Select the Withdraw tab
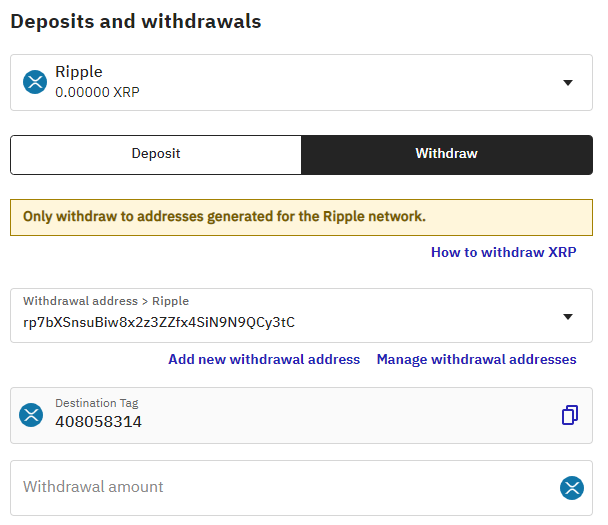 447,155
